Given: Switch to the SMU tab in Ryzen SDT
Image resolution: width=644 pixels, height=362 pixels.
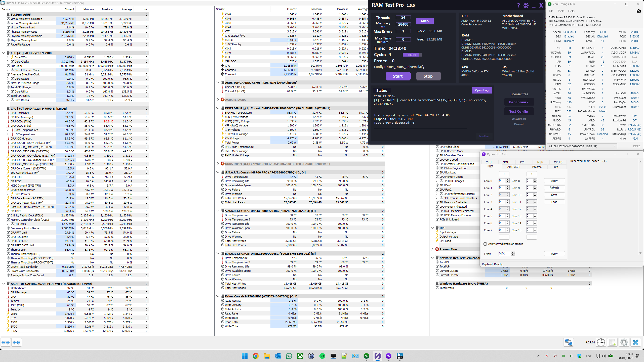Looking at the screenshot, I should point(506,162).
